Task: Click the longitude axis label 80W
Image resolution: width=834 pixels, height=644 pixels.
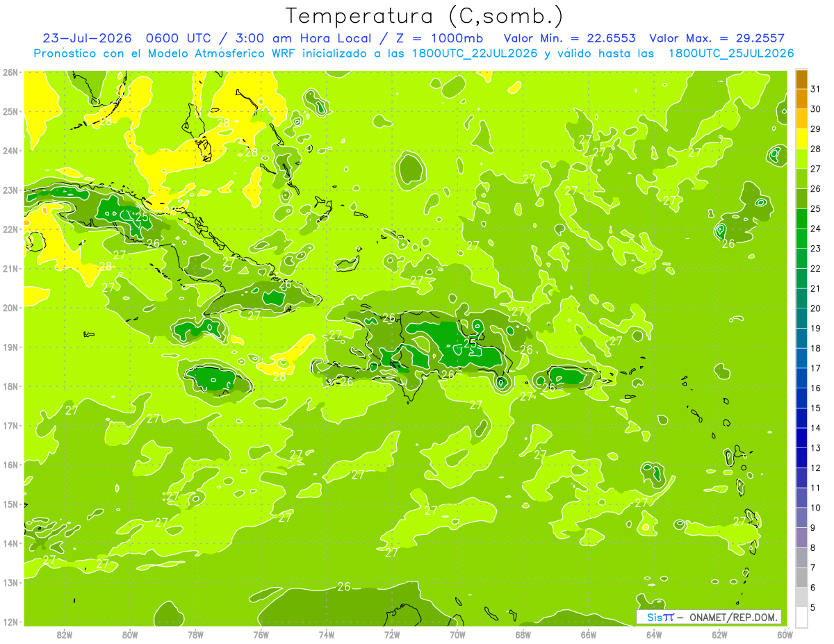Action: point(130,634)
